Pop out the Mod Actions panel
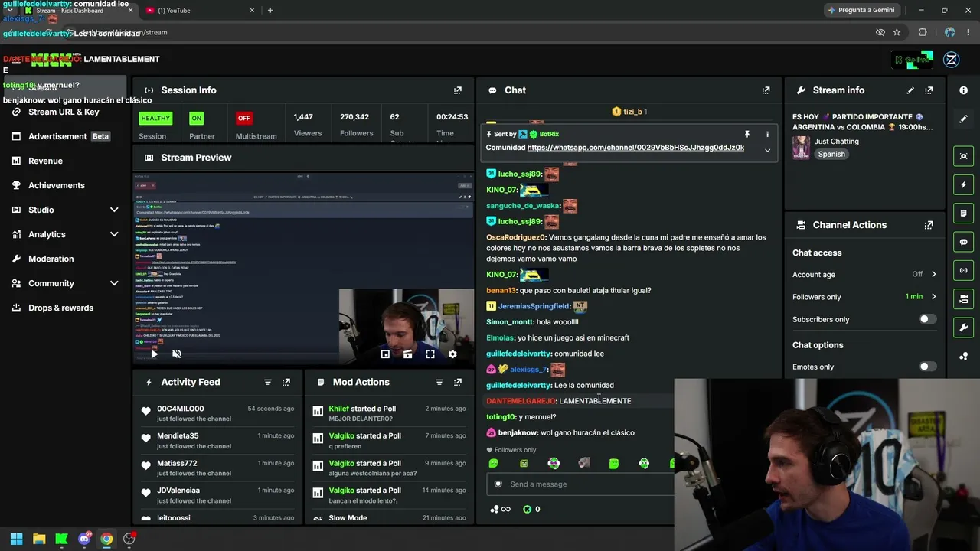Image resolution: width=980 pixels, height=551 pixels. pyautogui.click(x=458, y=382)
